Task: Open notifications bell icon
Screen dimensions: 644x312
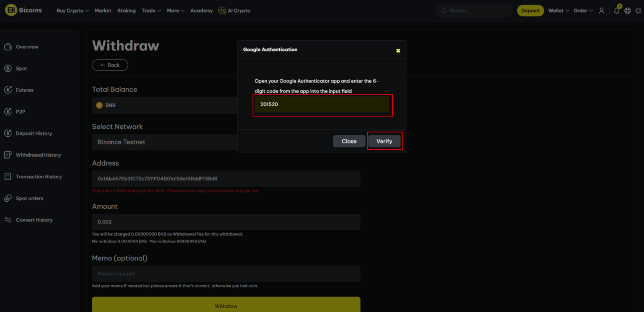Action: pos(617,10)
